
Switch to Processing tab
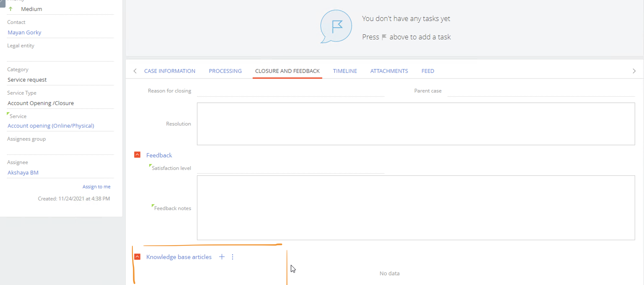coord(225,71)
